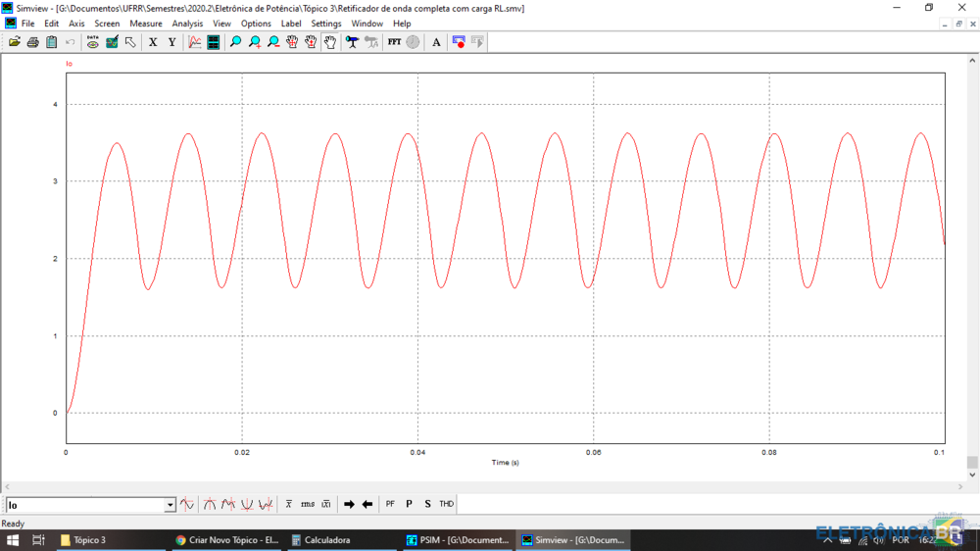Click the Y axis settings icon
Image resolution: width=980 pixels, height=551 pixels.
171,42
